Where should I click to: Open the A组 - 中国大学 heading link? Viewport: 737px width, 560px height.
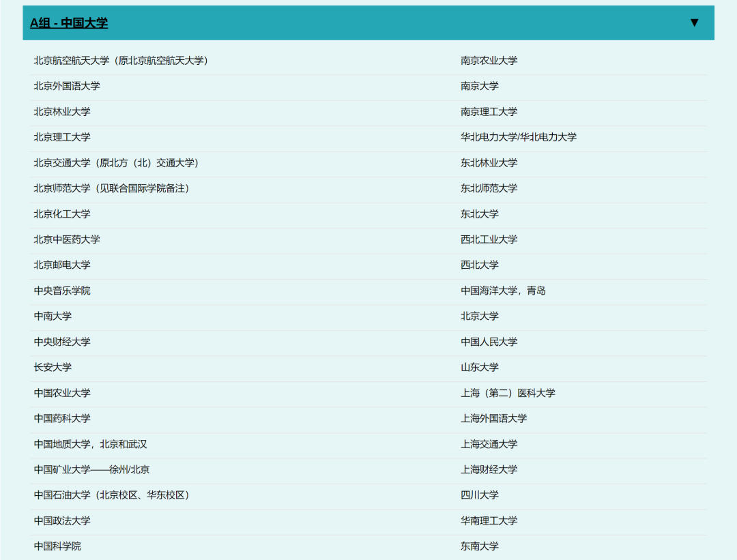69,23
